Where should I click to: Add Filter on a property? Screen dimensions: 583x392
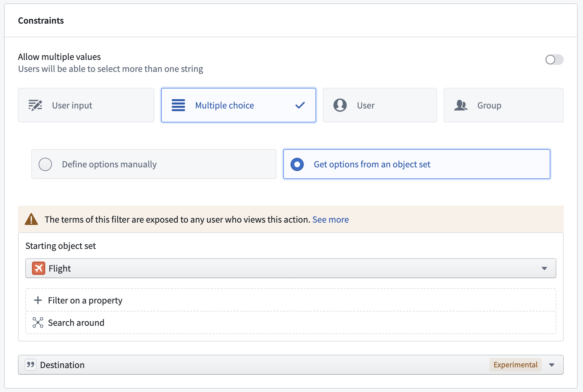(x=291, y=300)
